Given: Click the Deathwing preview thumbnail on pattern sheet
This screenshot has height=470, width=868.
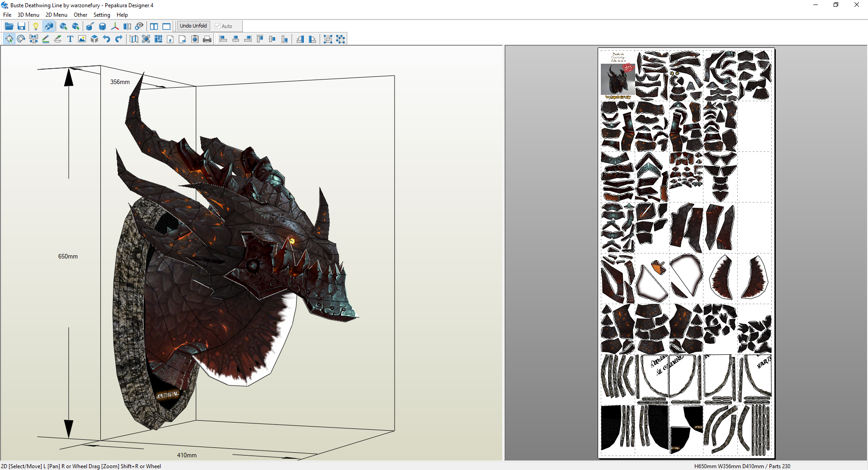Looking at the screenshot, I should coord(617,79).
